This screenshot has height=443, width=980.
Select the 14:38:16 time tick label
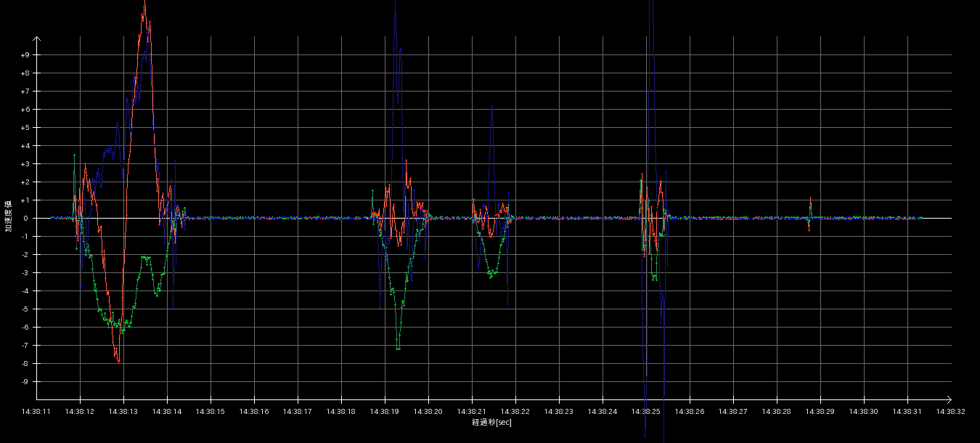tap(254, 412)
